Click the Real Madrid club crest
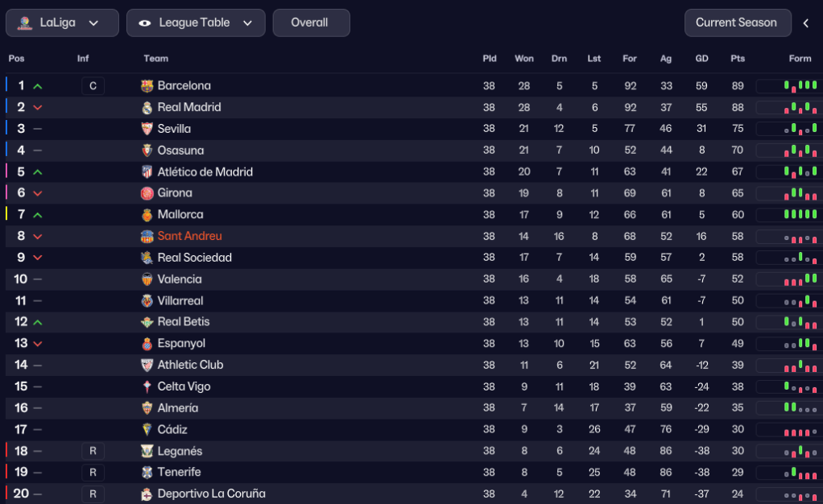Viewport: 823px width, 504px height. point(147,108)
